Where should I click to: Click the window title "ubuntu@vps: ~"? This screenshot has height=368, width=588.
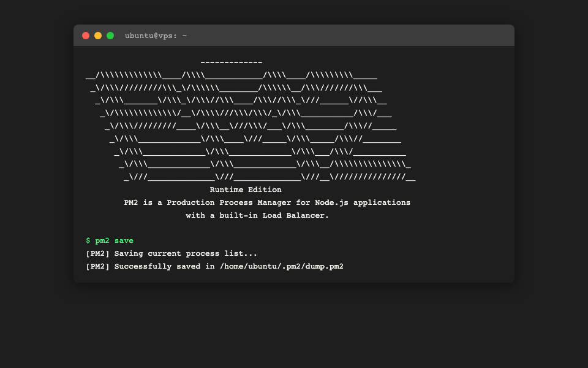(x=156, y=36)
